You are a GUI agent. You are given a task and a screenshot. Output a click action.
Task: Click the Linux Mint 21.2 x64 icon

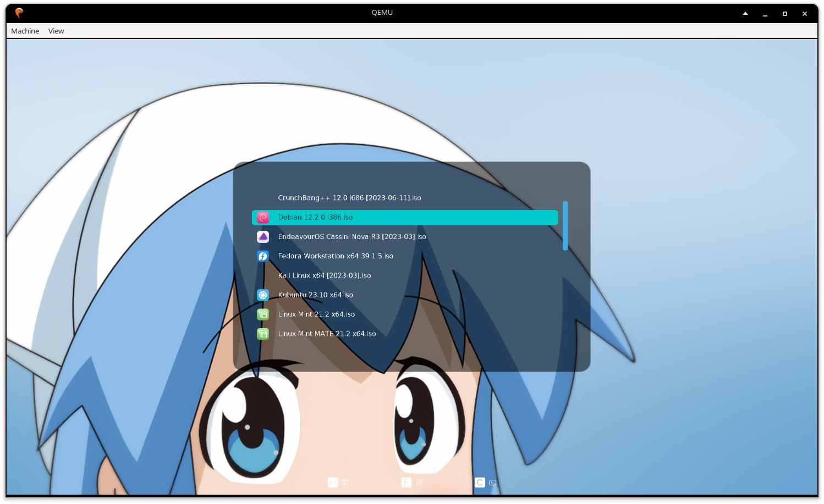tap(263, 314)
